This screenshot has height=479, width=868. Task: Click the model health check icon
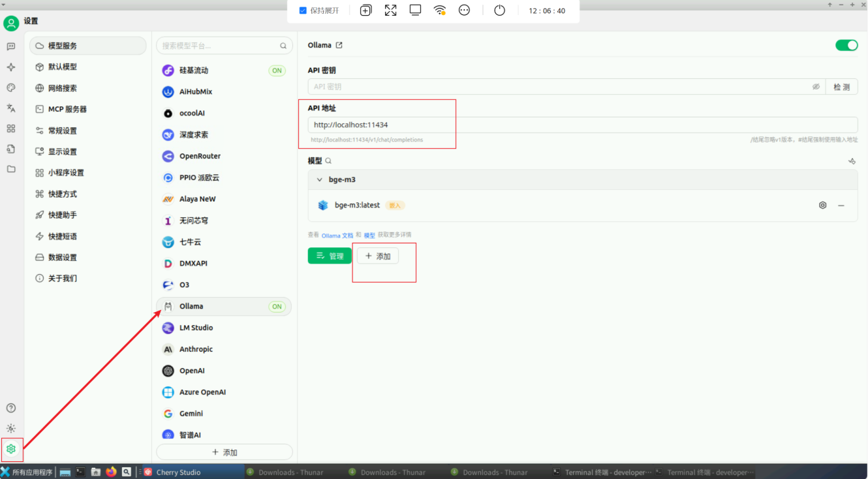tap(852, 161)
